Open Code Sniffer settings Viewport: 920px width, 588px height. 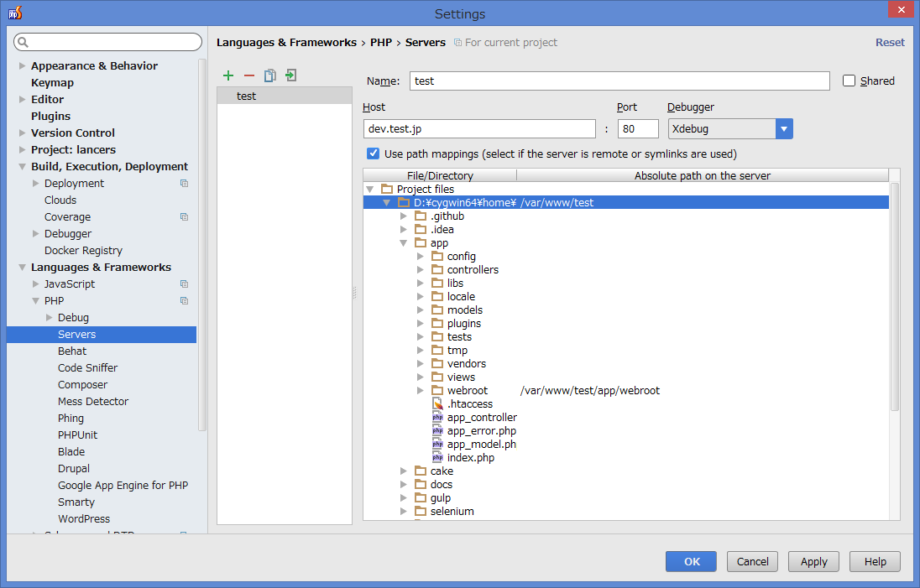[87, 367]
